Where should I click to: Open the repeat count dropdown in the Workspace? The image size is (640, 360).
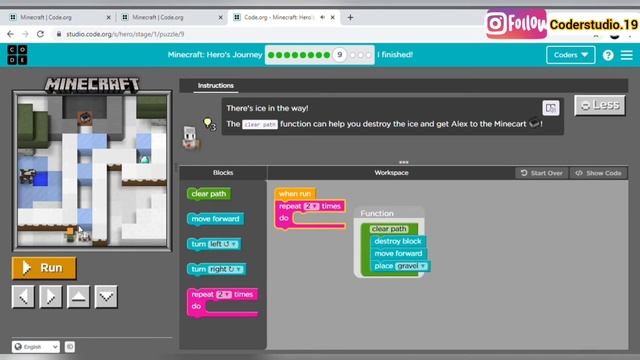[311, 206]
